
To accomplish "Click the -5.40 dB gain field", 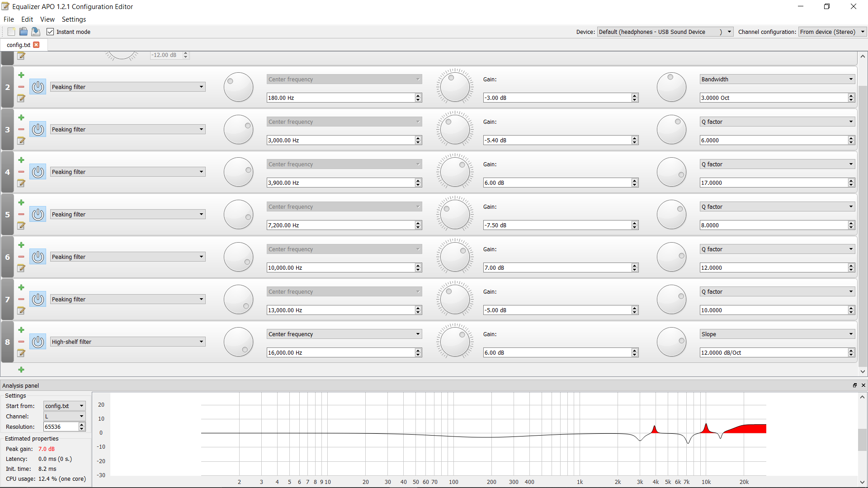I will tap(561, 140).
